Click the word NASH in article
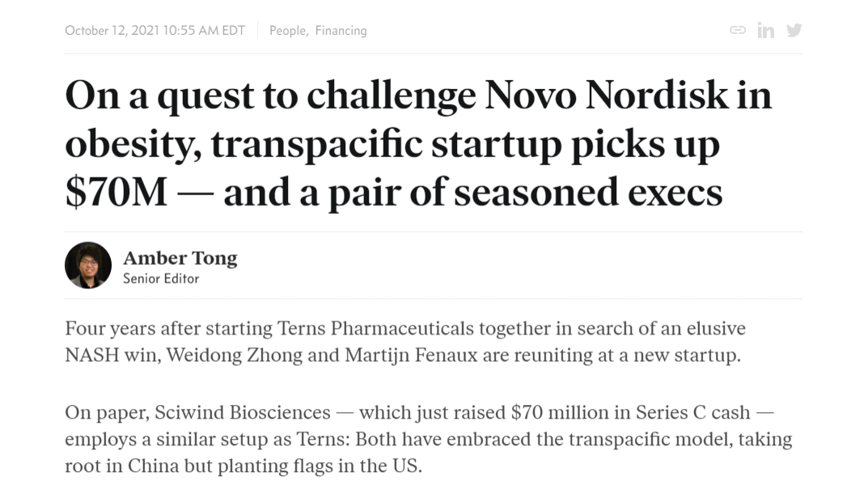This screenshot has width=868, height=481. tap(91, 355)
